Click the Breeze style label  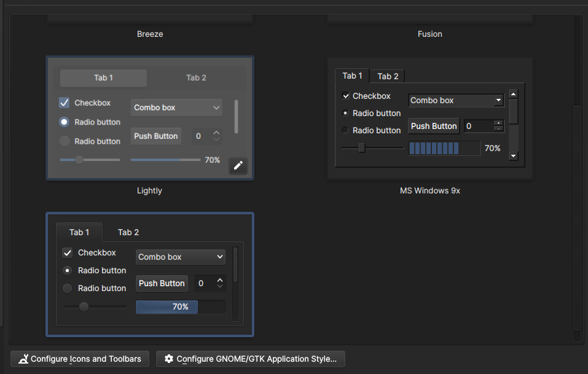pyautogui.click(x=150, y=34)
